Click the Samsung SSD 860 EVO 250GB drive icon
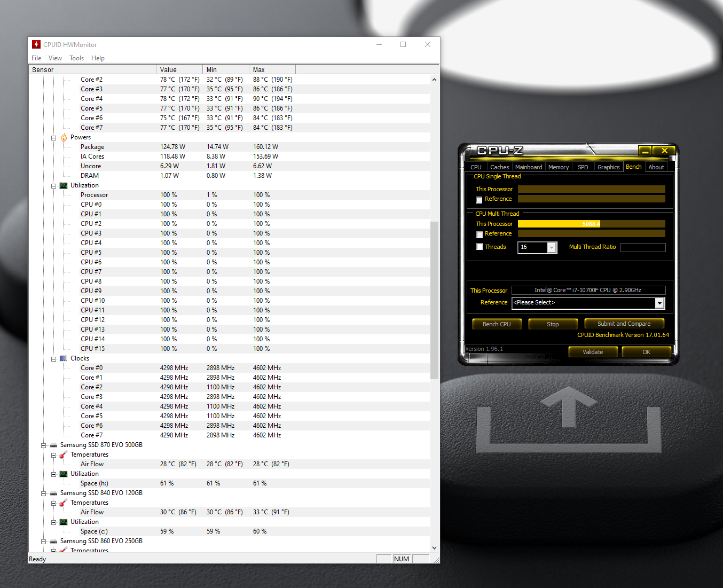723x588 pixels. coord(53,541)
